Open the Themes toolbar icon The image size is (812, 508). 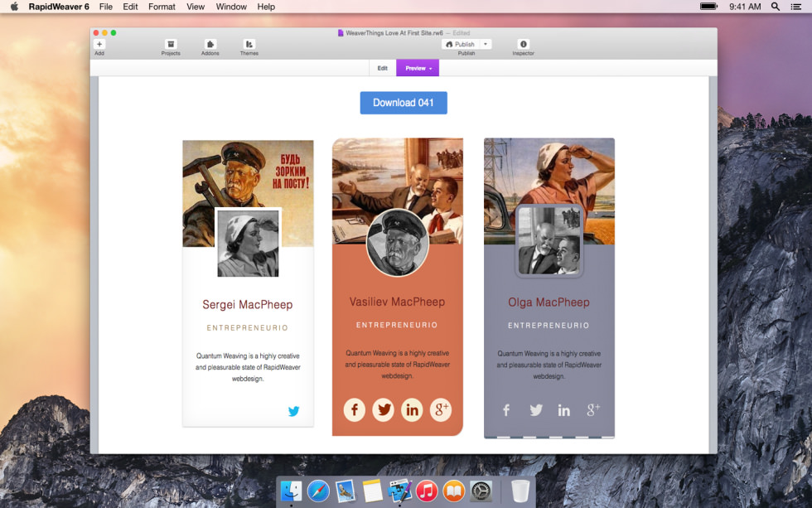[249, 45]
